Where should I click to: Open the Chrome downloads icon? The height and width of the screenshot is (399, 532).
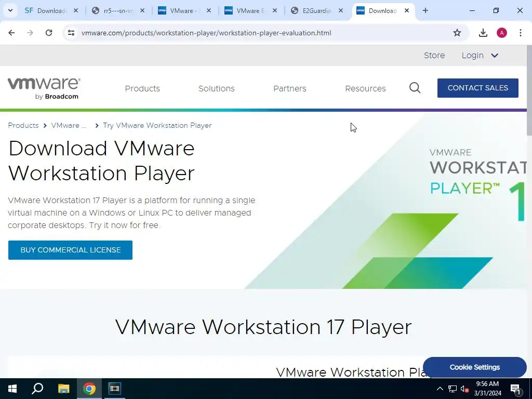point(483,33)
